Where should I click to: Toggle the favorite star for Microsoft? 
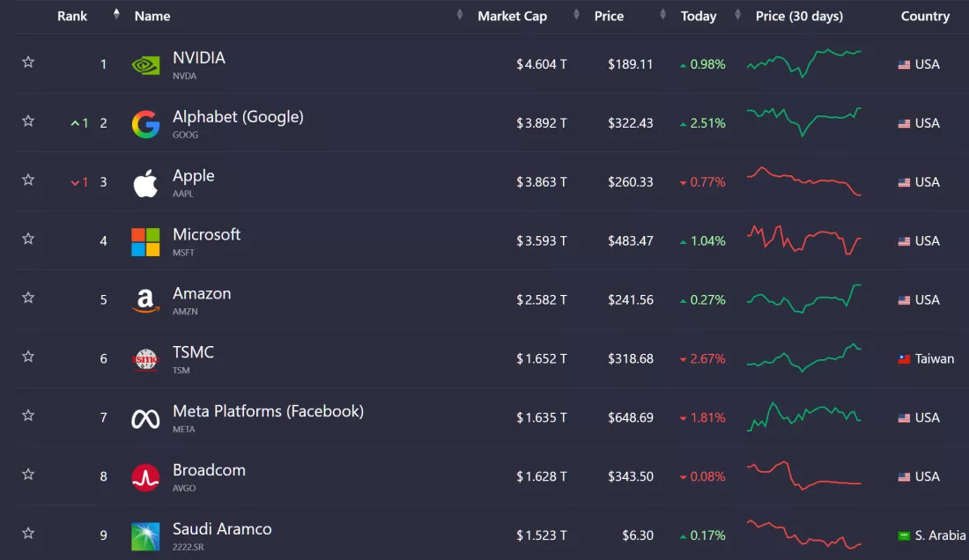coord(28,239)
